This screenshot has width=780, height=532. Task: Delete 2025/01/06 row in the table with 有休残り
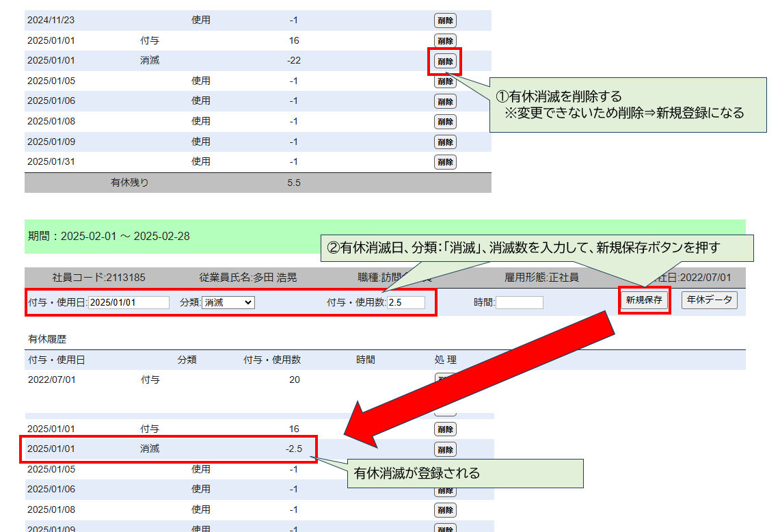[445, 101]
